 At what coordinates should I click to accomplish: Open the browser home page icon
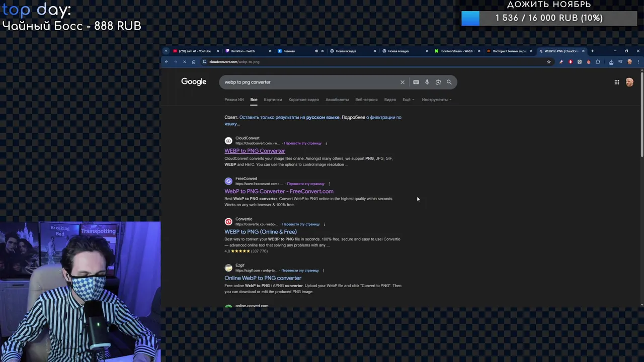pos(194,62)
